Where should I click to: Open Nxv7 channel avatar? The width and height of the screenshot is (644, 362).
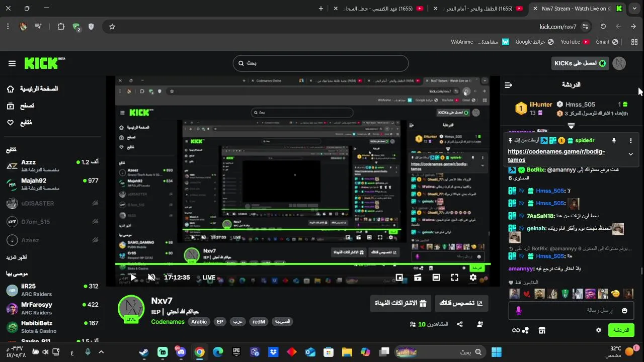click(131, 308)
